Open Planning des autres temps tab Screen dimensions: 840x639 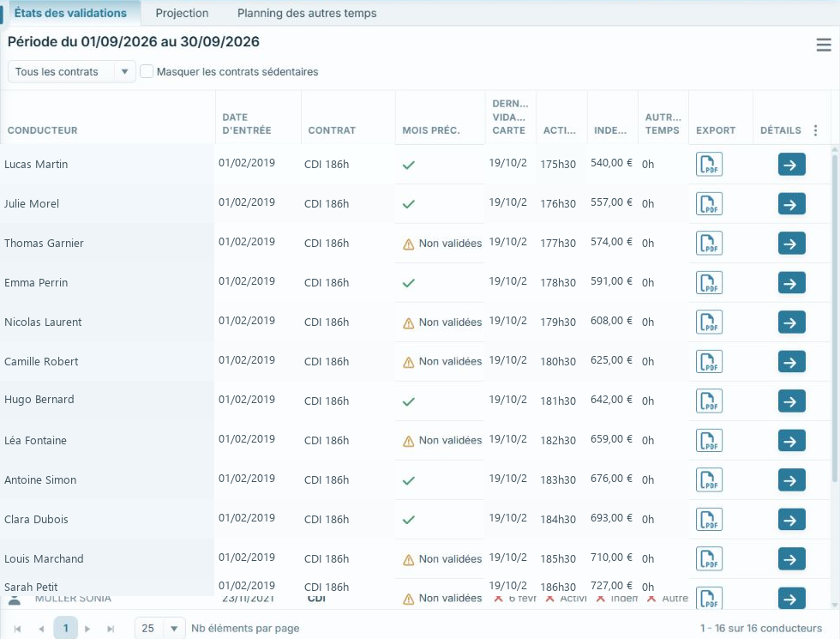coord(307,13)
